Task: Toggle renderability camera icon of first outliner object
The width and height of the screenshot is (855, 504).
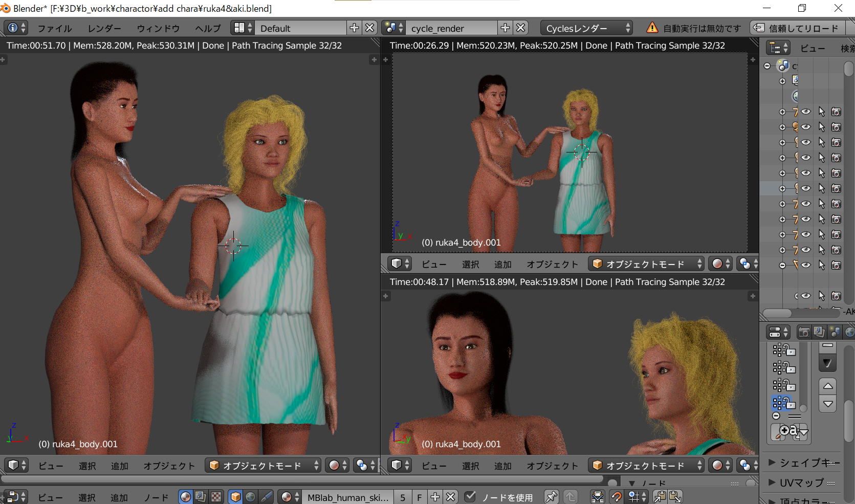Action: [836, 112]
